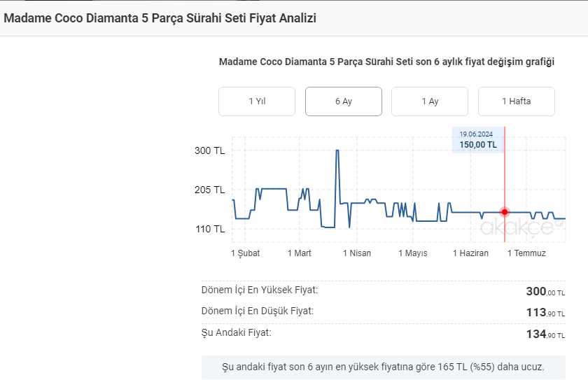Click the 1 Mayıs axis label
The height and width of the screenshot is (380, 588).
point(413,253)
